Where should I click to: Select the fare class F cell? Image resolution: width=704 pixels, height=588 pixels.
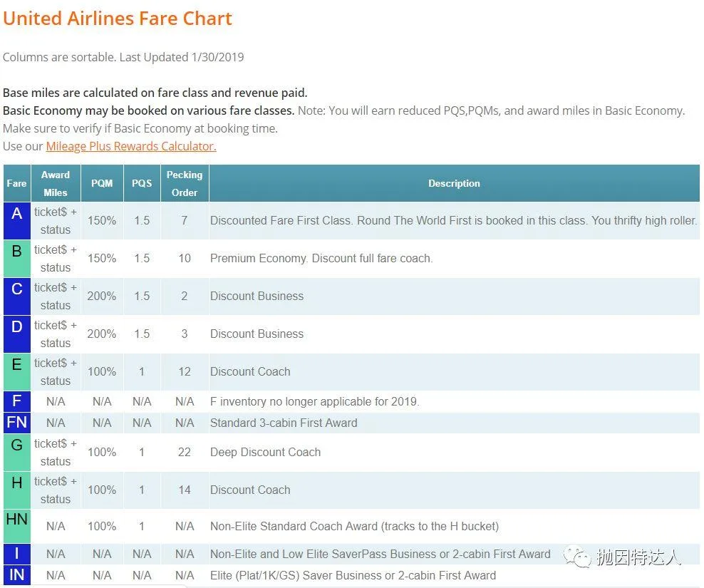[x=16, y=401]
